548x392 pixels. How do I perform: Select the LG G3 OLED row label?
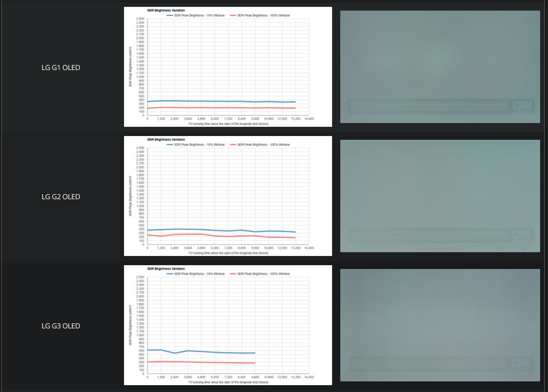pos(60,326)
